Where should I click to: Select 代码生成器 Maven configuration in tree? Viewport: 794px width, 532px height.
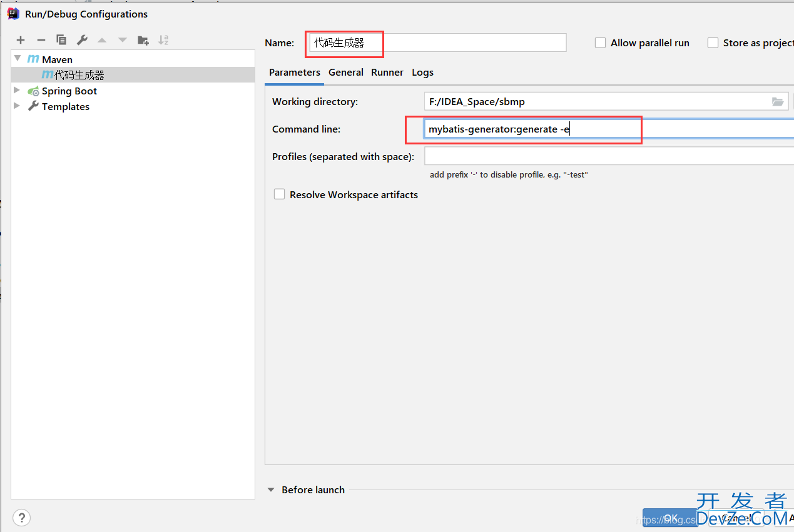133,75
